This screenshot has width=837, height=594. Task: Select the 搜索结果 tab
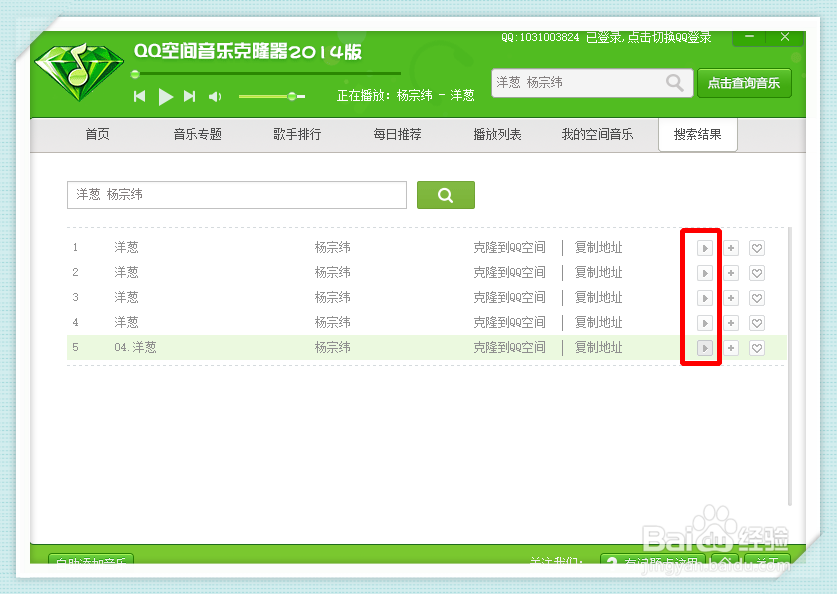698,135
